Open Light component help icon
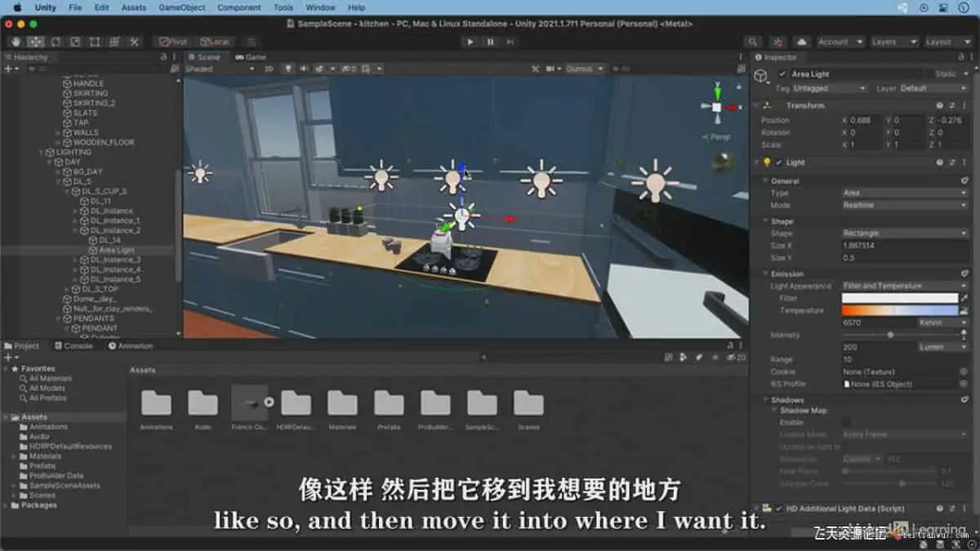The height and width of the screenshot is (551, 980). (941, 162)
